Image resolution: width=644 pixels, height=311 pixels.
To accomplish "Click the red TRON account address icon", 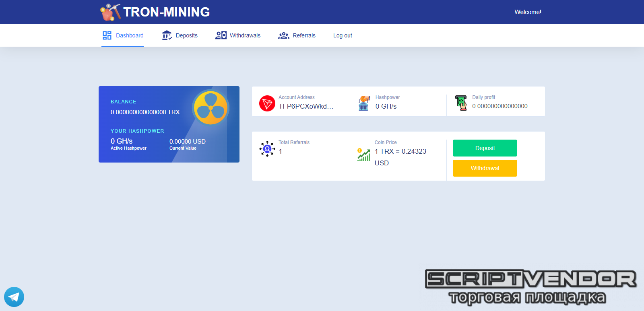I will (267, 103).
